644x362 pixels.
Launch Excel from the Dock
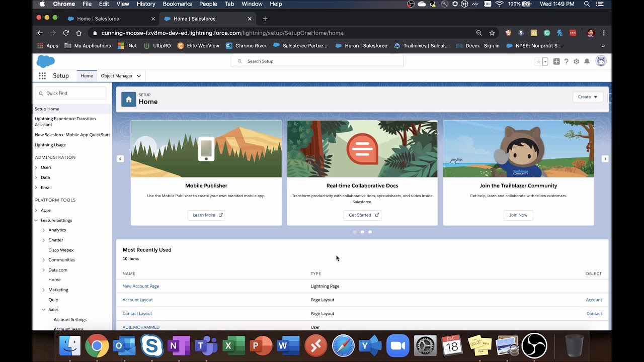233,346
